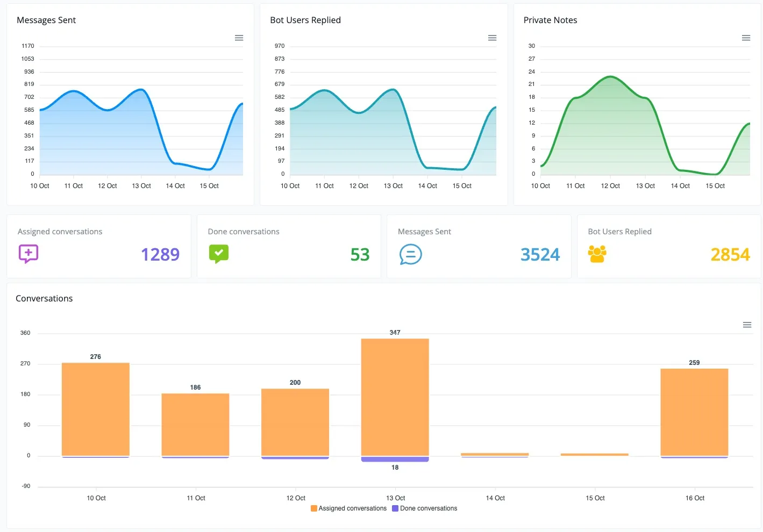Click the Private Notes chart title

pyautogui.click(x=550, y=20)
